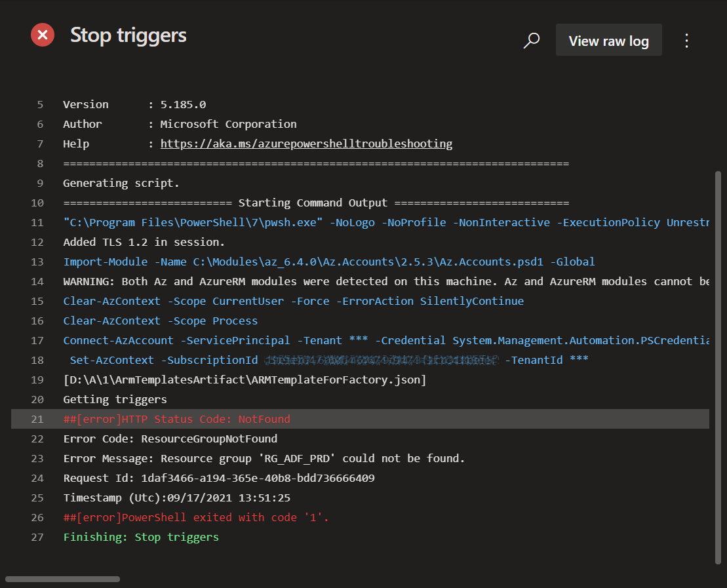Click the three-dot options icon top right
The image size is (727, 588).
686,40
